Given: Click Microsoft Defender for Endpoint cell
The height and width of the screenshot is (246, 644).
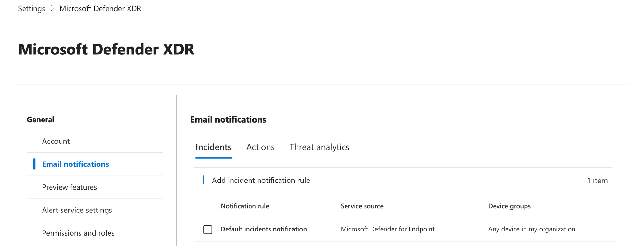Looking at the screenshot, I should click(x=388, y=229).
